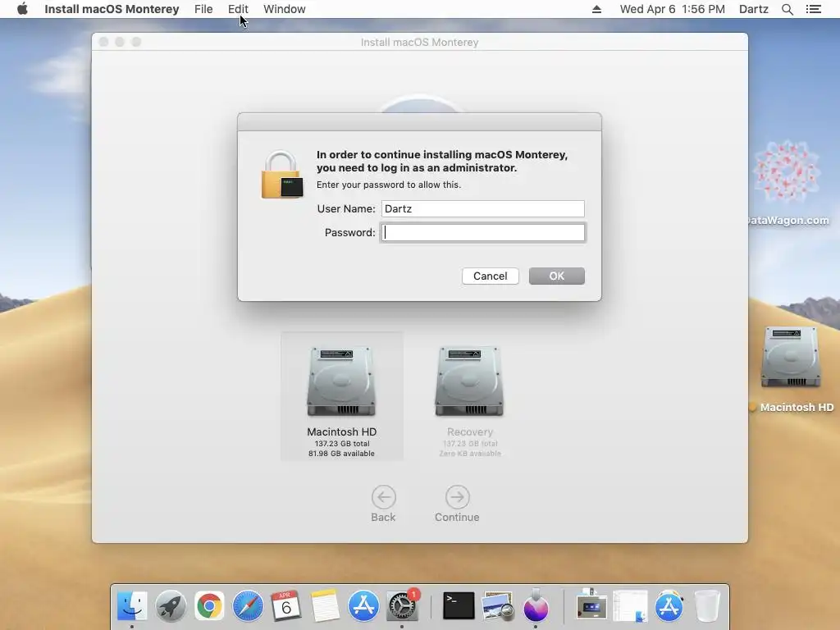This screenshot has width=840, height=630.
Task: Click the macOS Monterey installer Dock icon
Action: (x=536, y=606)
